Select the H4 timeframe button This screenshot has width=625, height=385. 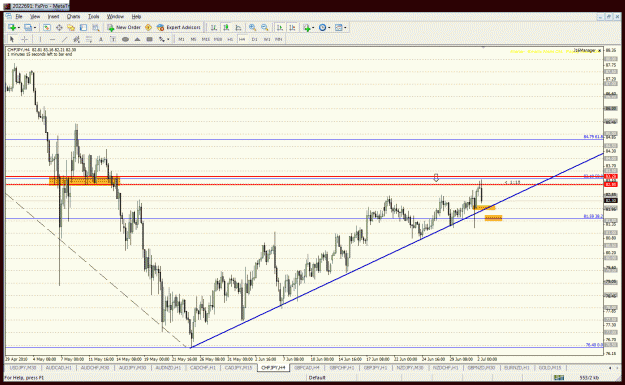pyautogui.click(x=242, y=39)
